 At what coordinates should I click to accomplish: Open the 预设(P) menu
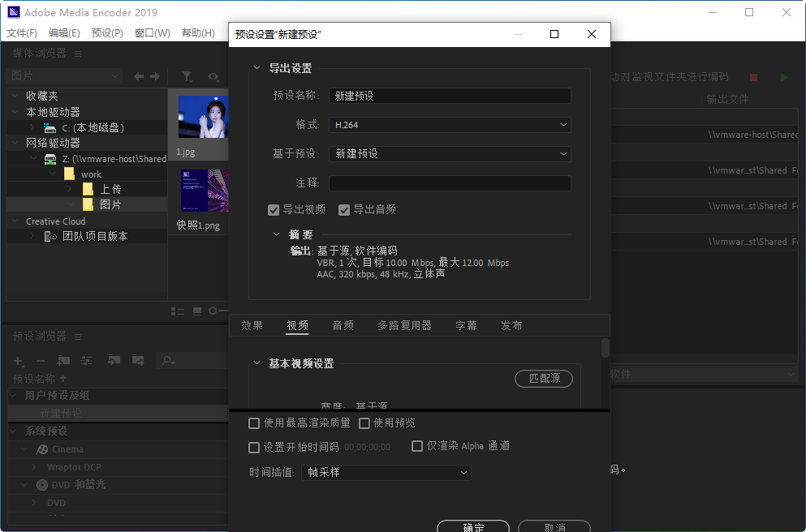click(106, 32)
